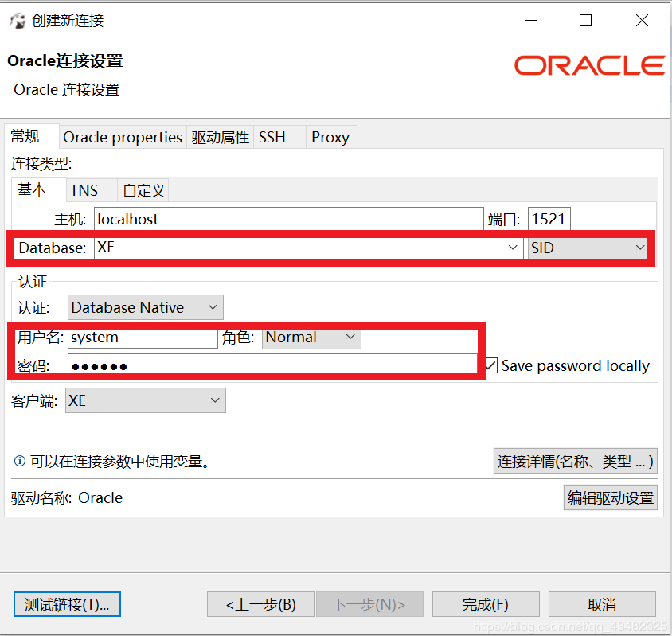Click the DBeaver paw icon in title bar
The width and height of the screenshot is (672, 636).
[x=18, y=21]
